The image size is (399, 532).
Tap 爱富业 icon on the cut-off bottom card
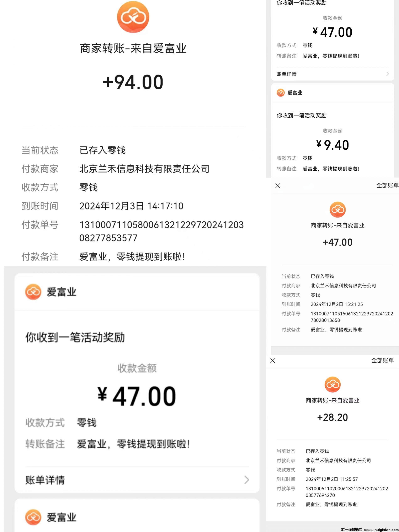pyautogui.click(x=33, y=517)
